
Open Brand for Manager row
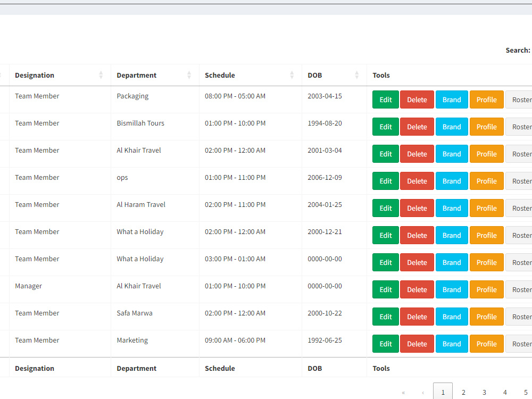(452, 289)
